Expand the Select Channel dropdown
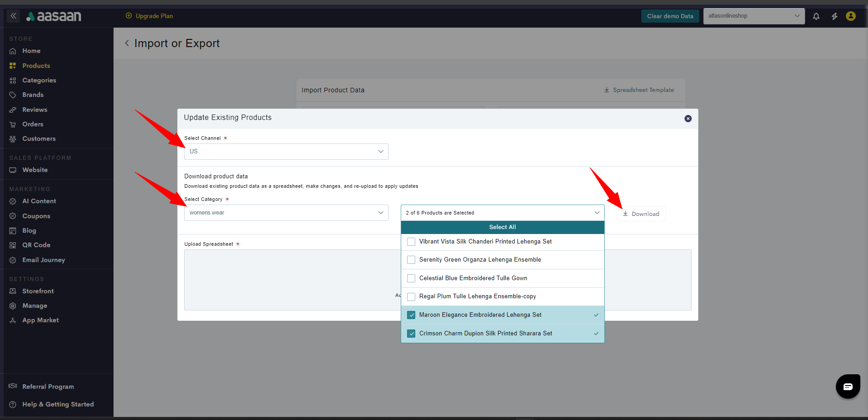The image size is (868, 420). click(x=286, y=152)
